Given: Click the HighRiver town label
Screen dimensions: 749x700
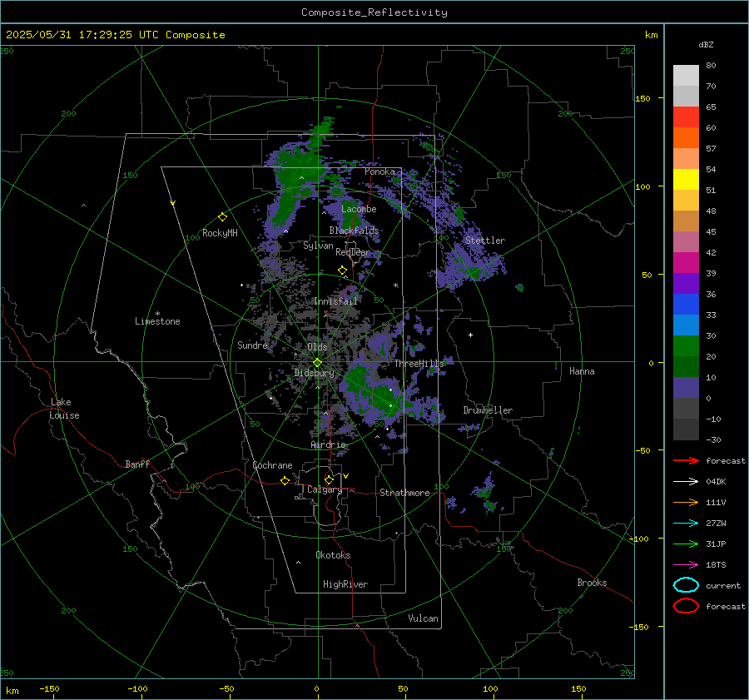Looking at the screenshot, I should point(345,584).
